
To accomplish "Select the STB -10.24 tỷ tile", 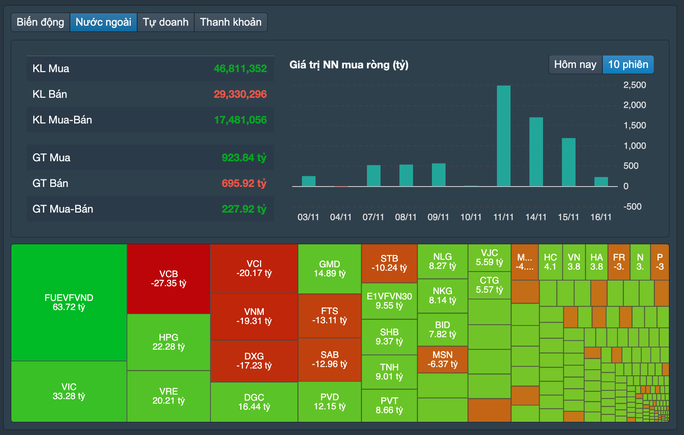I will 389,262.
